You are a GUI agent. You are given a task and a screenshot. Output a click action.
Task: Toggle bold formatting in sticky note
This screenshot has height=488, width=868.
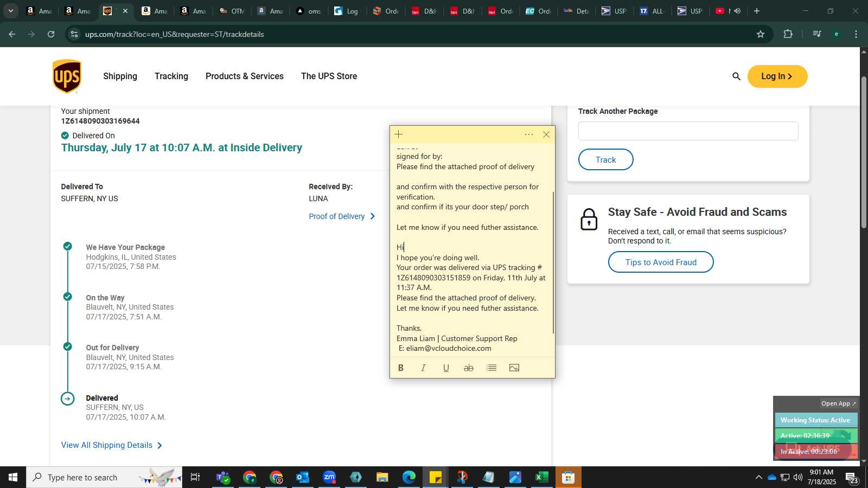401,368
